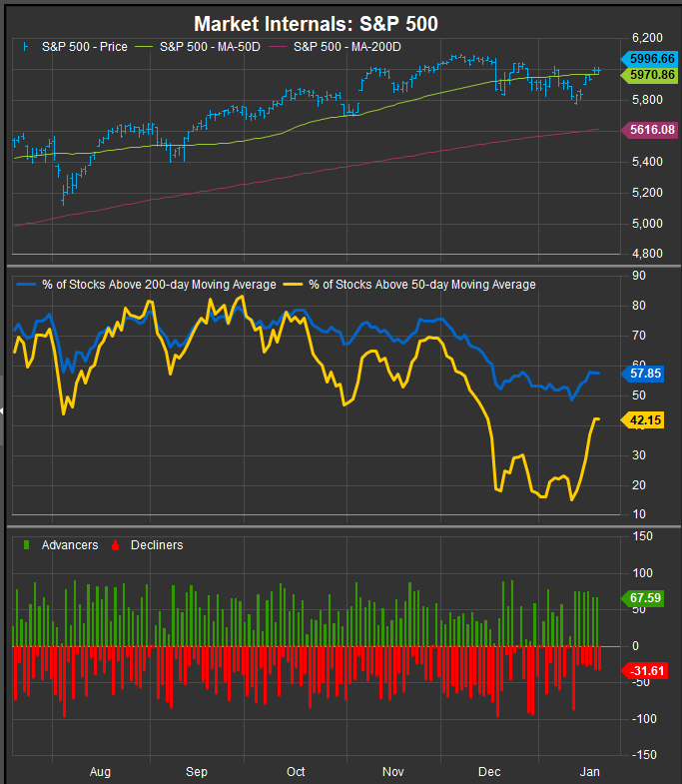Click the S&P 500 - Price legend entry

75,47
